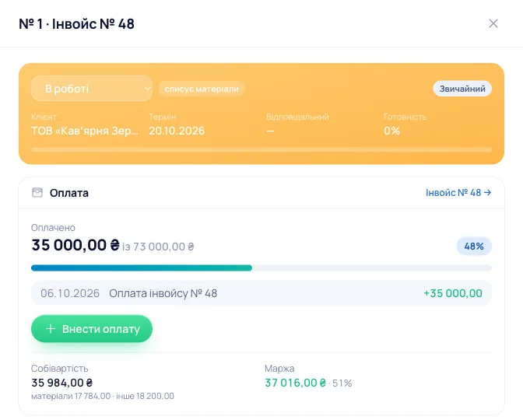Click the 'Звичайний' priority badge
This screenshot has width=523, height=420.
(x=462, y=89)
